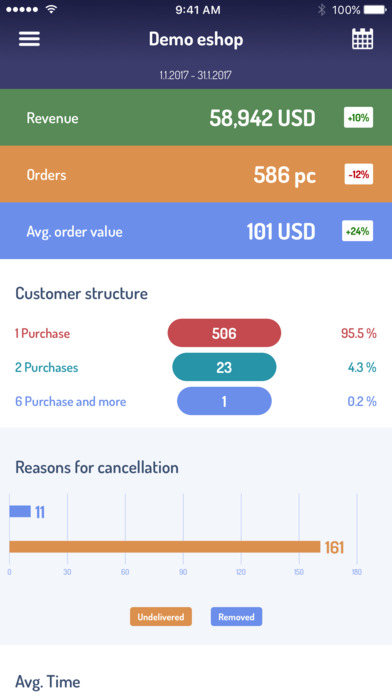Image resolution: width=392 pixels, height=696 pixels.
Task: Select the teal 23 two-purchases pill
Action: [224, 367]
